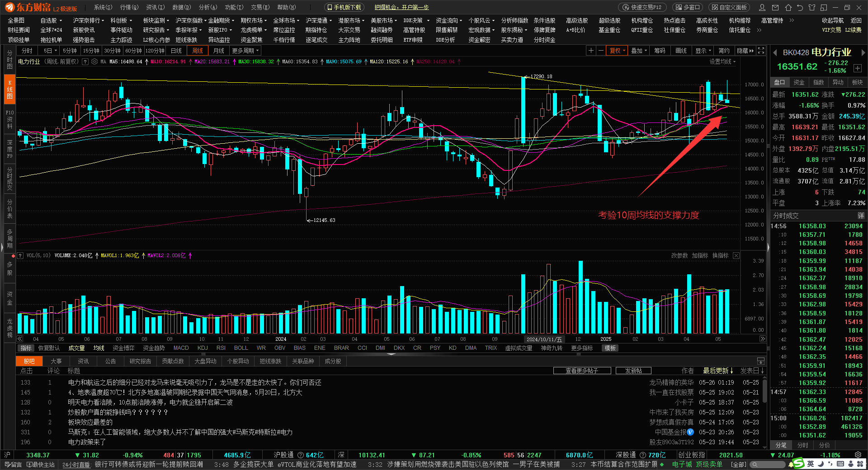The width and height of the screenshot is (868, 470).
Task: Toggle 模板 template button
Action: pos(610,348)
